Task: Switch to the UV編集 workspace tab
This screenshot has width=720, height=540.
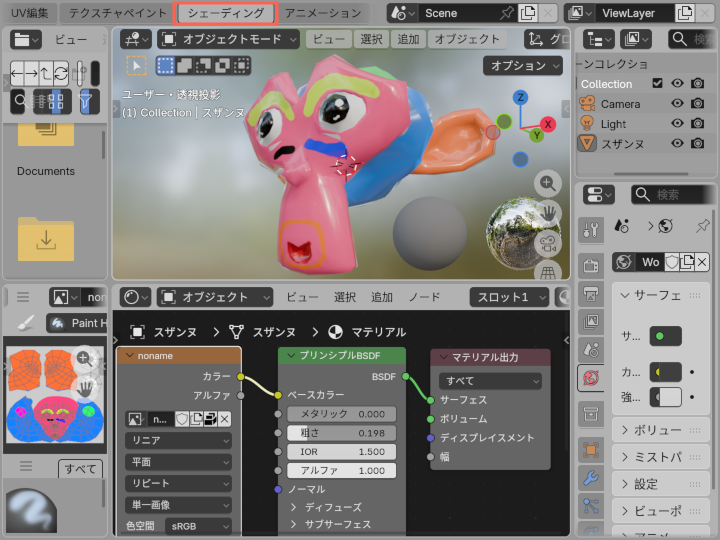Action: click(29, 13)
